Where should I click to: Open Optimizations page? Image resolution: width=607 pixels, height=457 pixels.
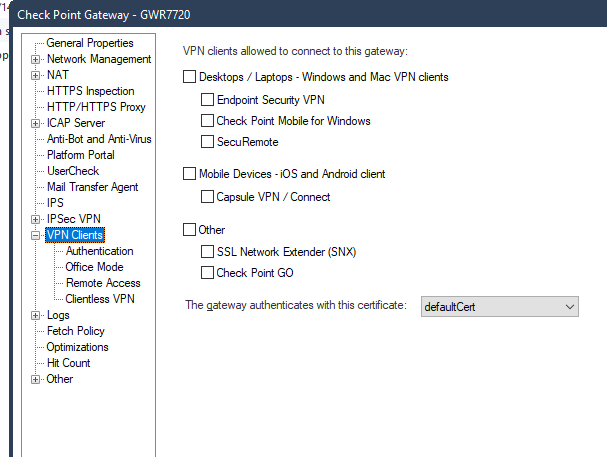77,347
